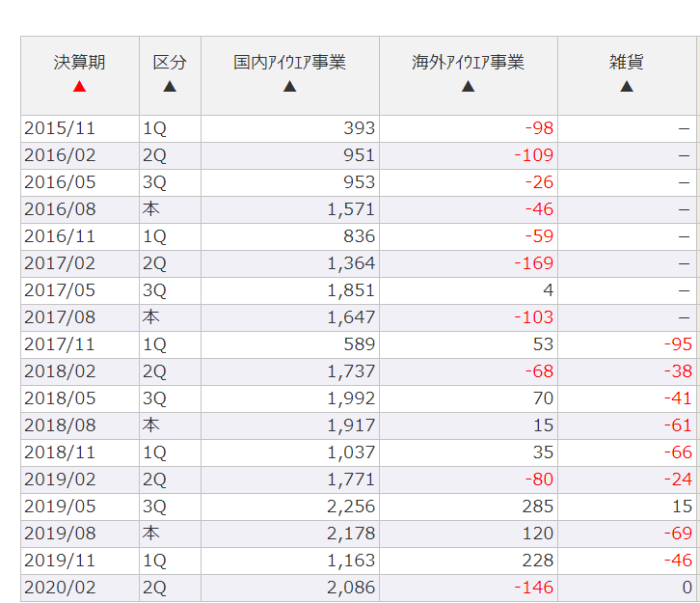
Task: Click domestic value 1,571
Action: (351, 209)
